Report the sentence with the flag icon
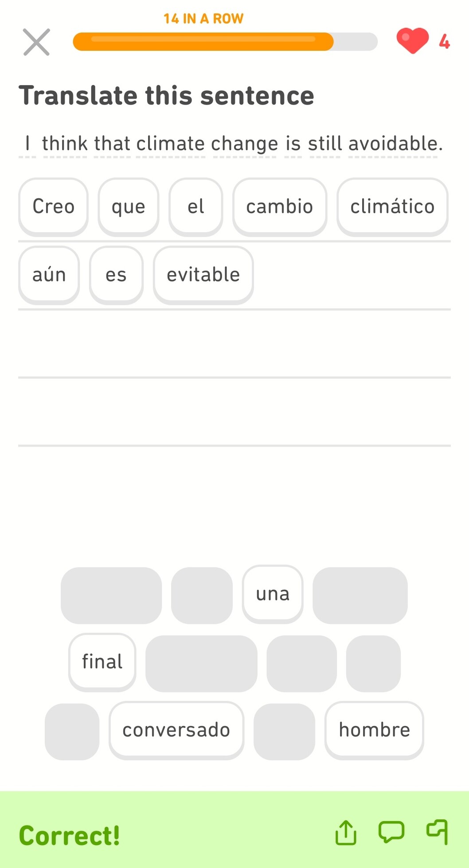 coord(438,832)
